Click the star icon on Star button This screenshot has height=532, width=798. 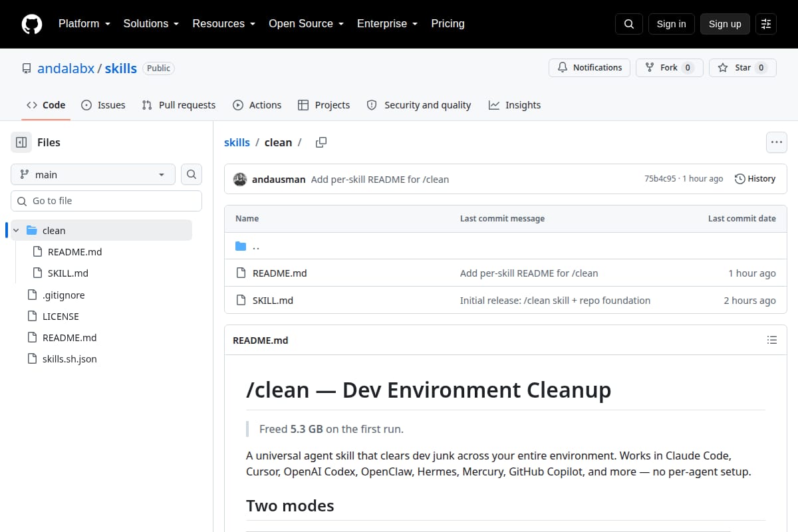(x=723, y=68)
